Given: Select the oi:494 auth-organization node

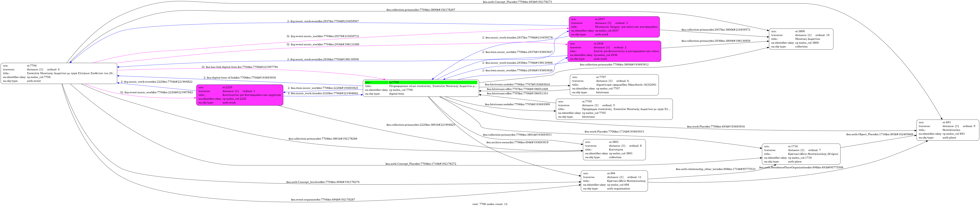Looking at the screenshot, I should pyautogui.click(x=614, y=181).
